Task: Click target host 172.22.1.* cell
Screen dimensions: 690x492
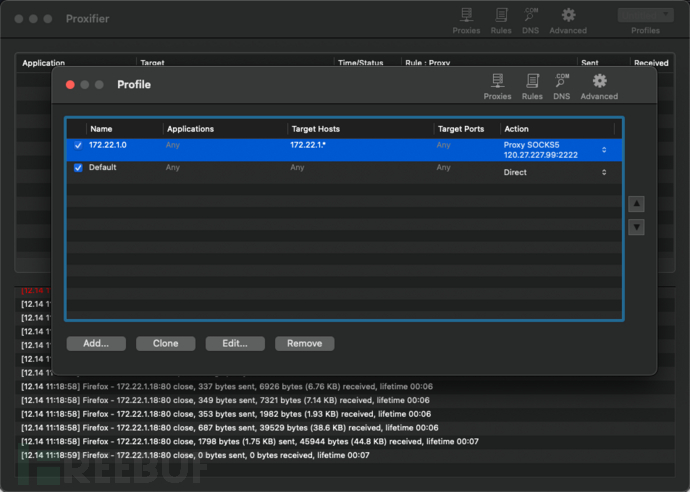Action: coord(308,145)
